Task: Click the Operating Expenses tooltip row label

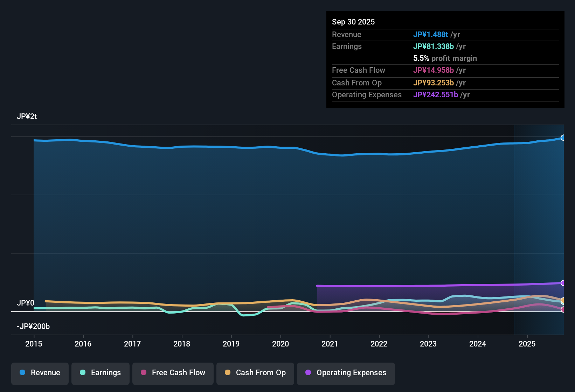Action: [x=367, y=95]
